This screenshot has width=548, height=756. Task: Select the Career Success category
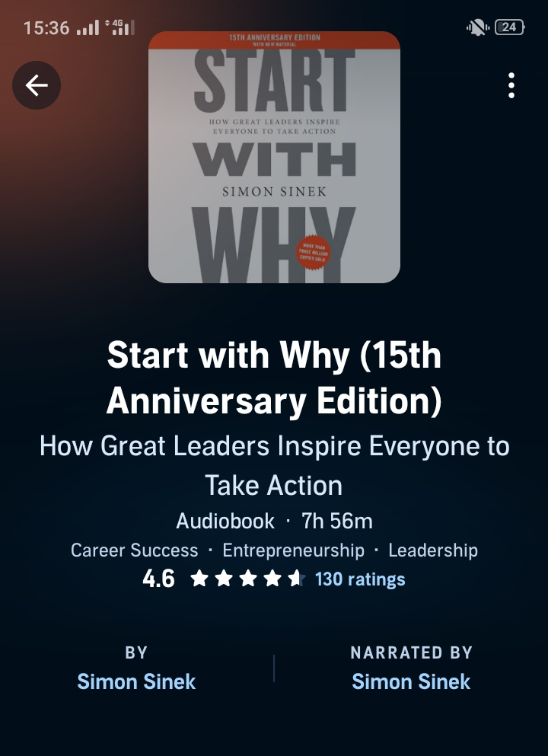point(135,550)
